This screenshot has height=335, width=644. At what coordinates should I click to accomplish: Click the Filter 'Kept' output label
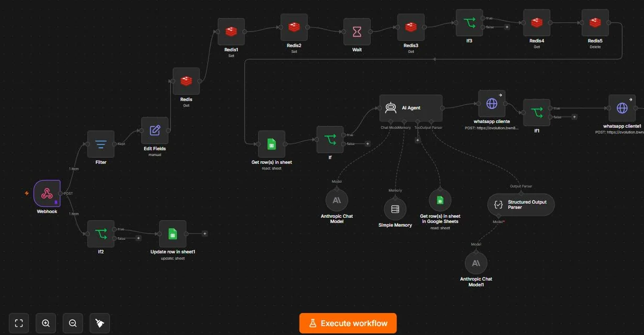121,144
